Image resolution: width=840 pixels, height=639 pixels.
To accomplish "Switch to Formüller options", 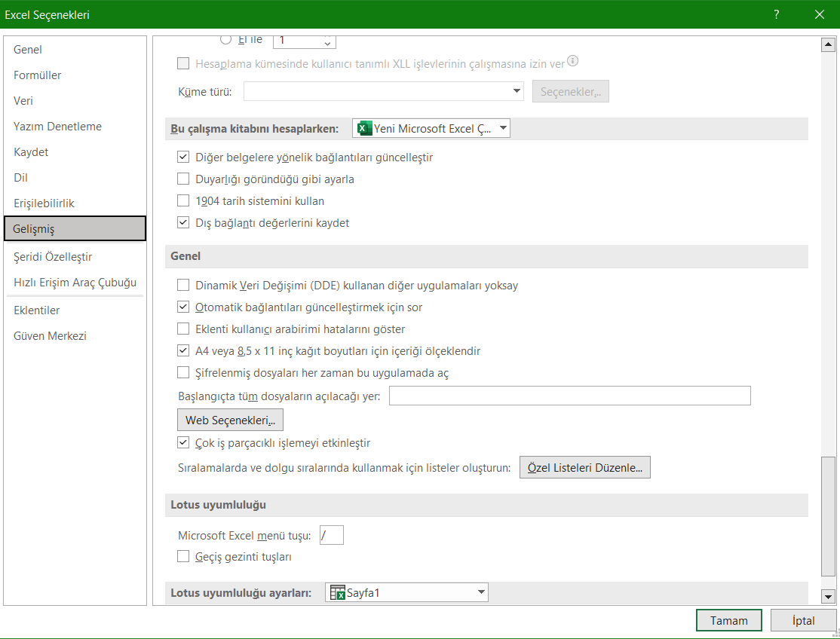I will (75, 75).
